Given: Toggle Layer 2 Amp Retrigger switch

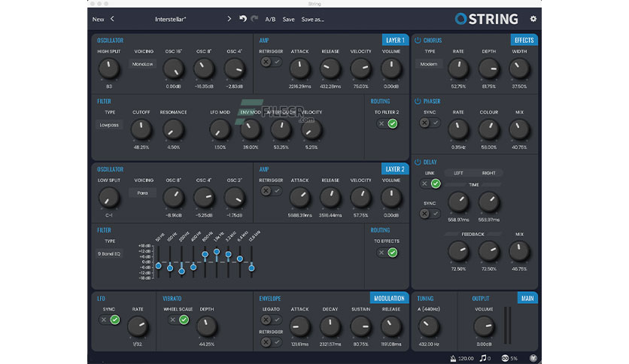Looking at the screenshot, I should pos(271,191).
